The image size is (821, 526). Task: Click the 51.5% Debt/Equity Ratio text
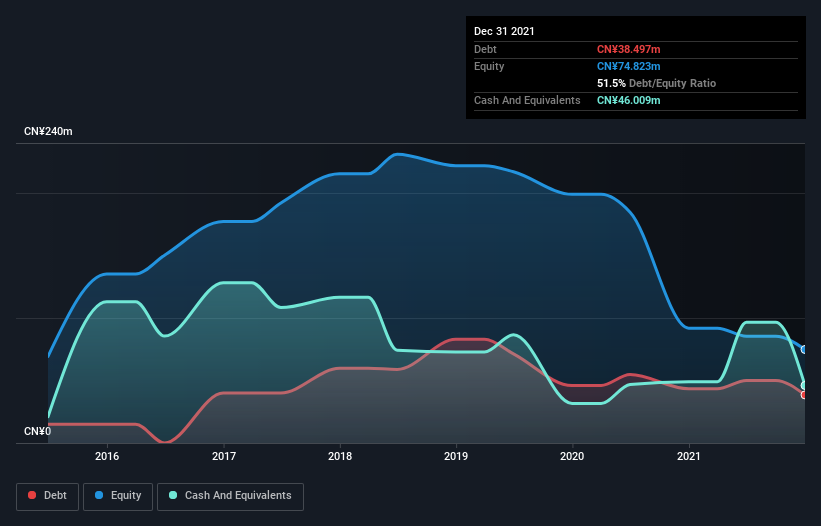[656, 83]
